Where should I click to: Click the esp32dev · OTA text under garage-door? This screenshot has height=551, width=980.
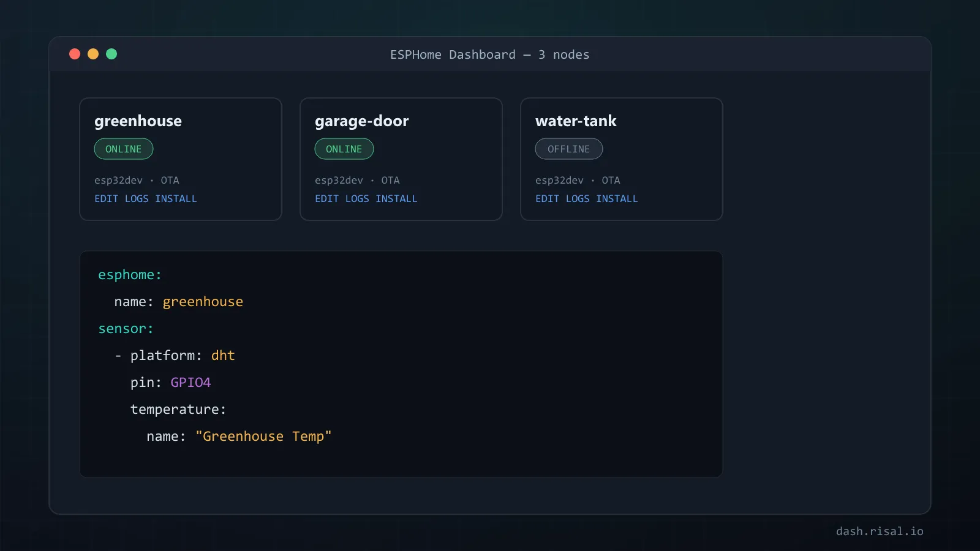coord(357,180)
